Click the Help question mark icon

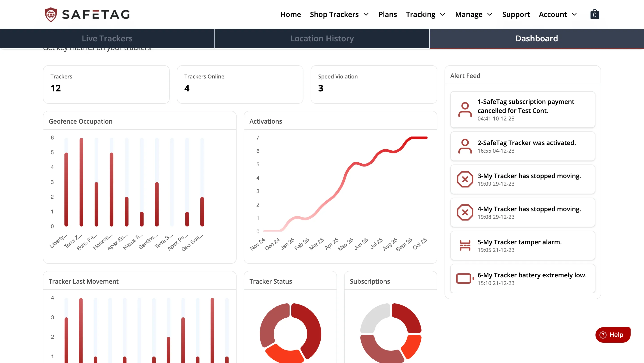603,335
